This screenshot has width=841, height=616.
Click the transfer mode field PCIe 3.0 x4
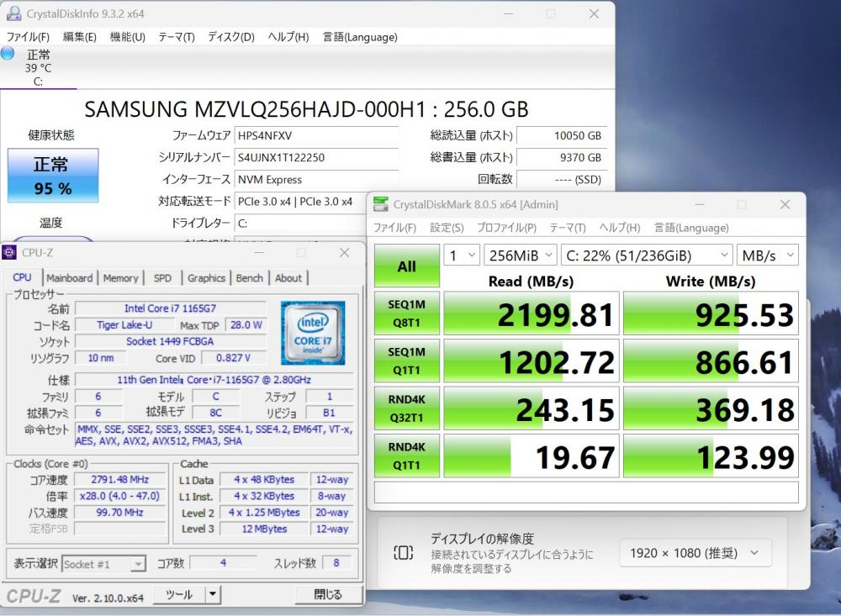(301, 202)
